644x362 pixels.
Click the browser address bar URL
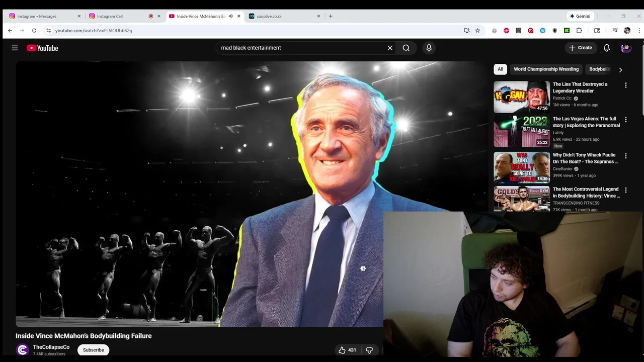(94, 30)
